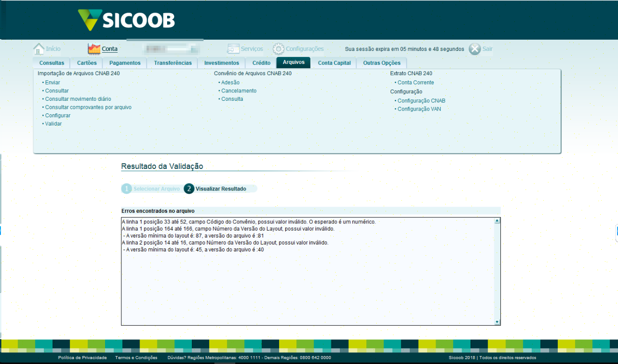Click 'Extrato CNAB 240' heading
Viewport: 618px width, 364px height.
[x=411, y=73]
